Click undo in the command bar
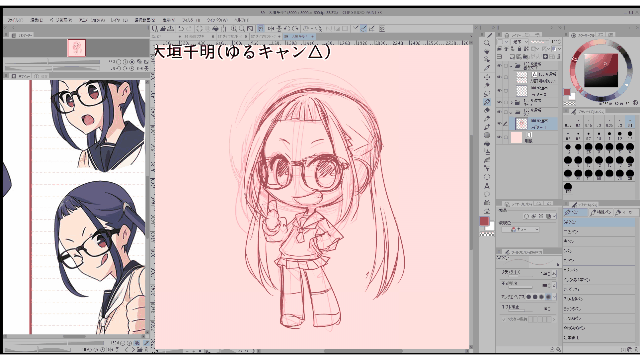Viewport: 640px width, 360px height. 181,29
